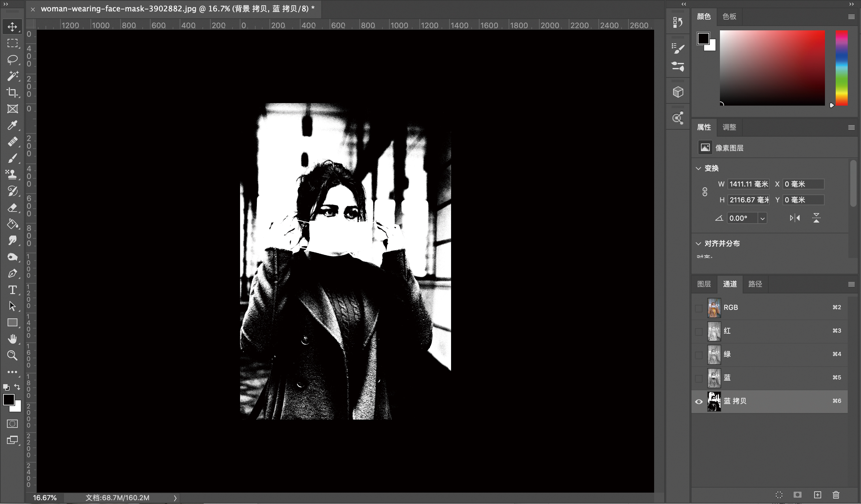This screenshot has width=861, height=504.
Task: Click the color picker gradient field
Action: tap(772, 68)
